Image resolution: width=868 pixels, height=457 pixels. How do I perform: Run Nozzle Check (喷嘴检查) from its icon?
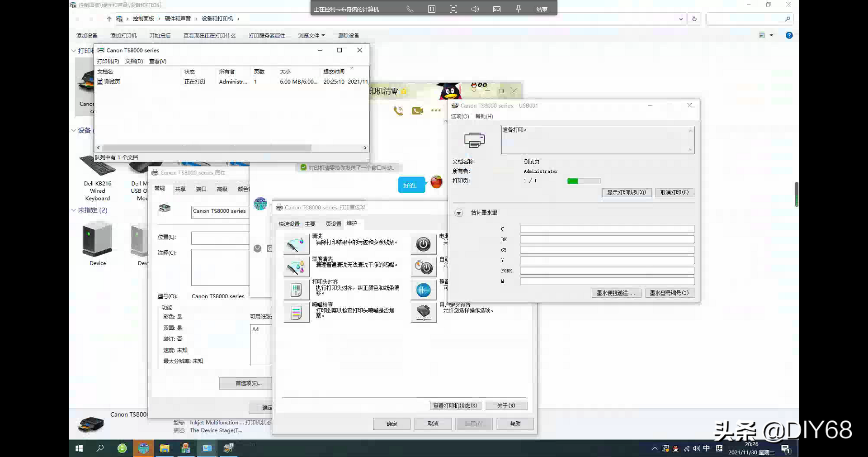point(296,313)
